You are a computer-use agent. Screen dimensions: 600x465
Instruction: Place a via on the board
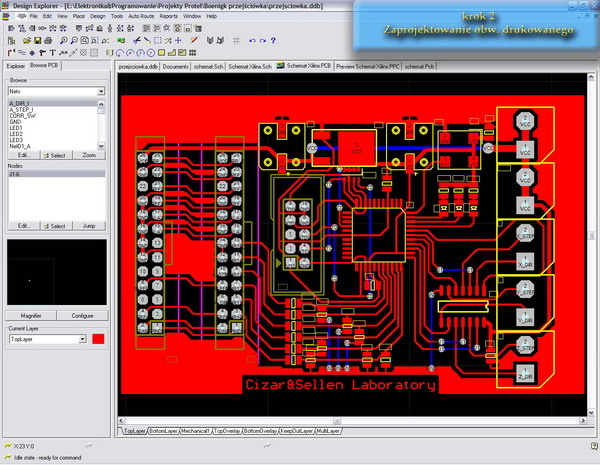click(42, 52)
